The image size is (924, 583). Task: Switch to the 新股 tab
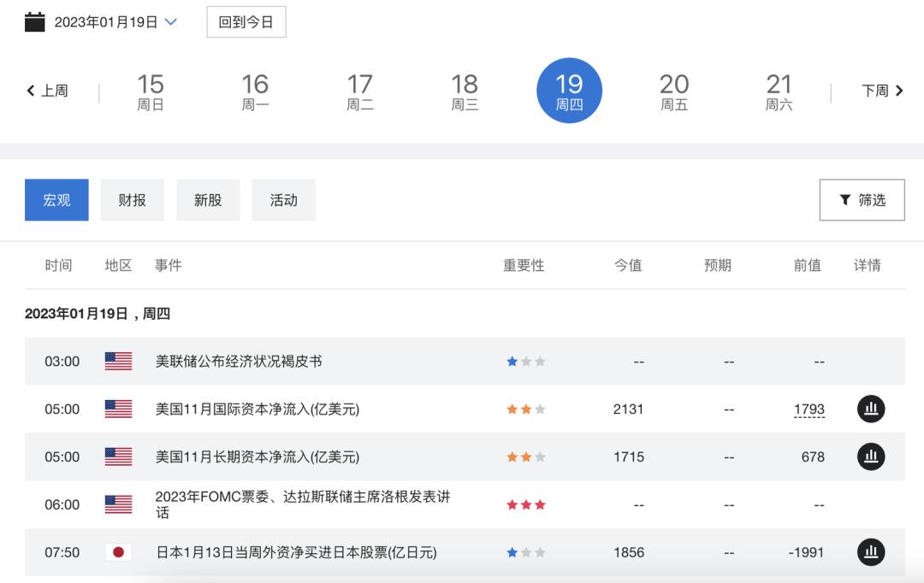point(208,199)
